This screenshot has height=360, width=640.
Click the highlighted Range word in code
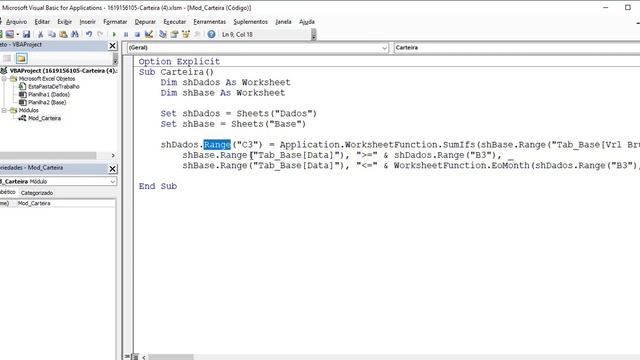pyautogui.click(x=217, y=144)
